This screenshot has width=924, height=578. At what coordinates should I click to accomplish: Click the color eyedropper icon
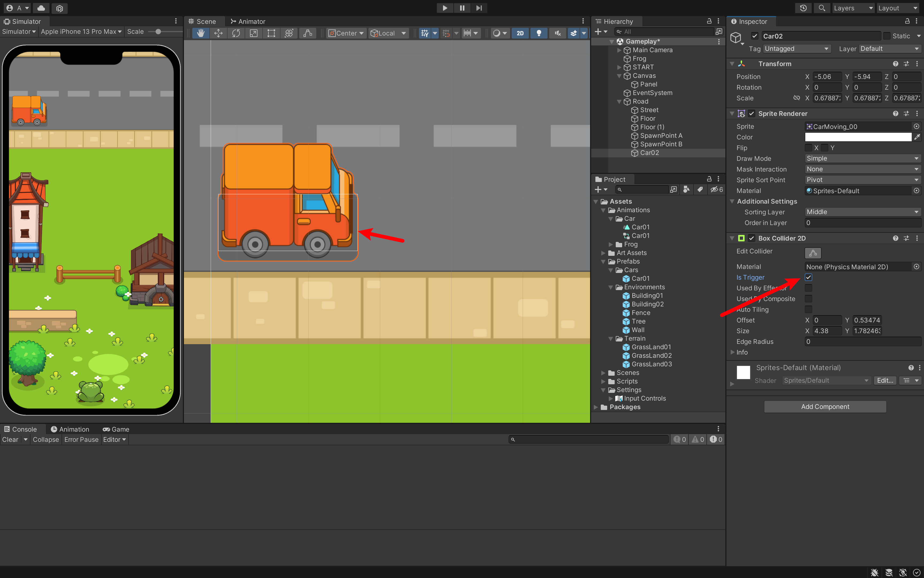click(x=917, y=137)
